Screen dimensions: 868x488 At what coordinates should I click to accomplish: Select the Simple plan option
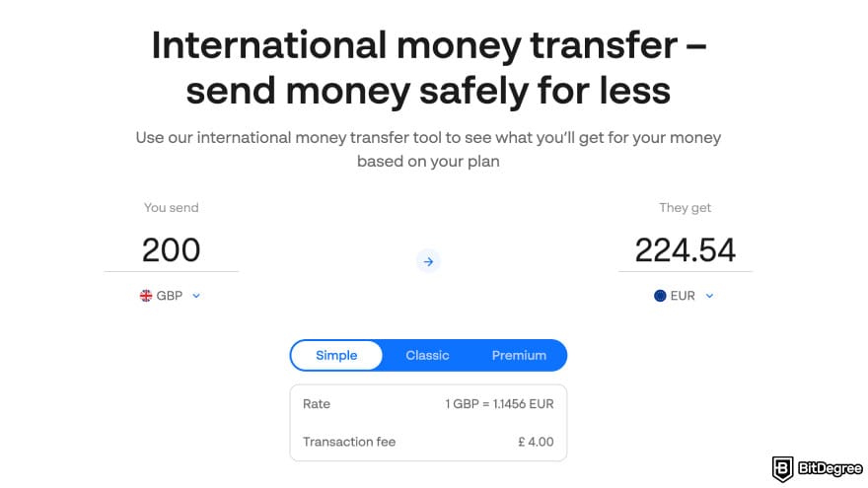pos(336,355)
